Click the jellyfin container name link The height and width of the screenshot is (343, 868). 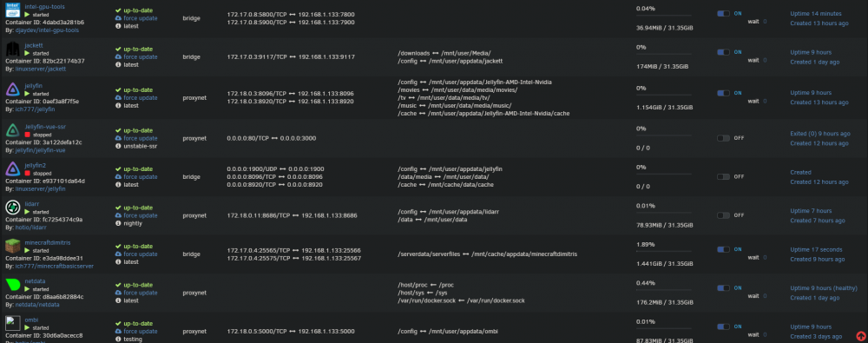[x=33, y=86]
